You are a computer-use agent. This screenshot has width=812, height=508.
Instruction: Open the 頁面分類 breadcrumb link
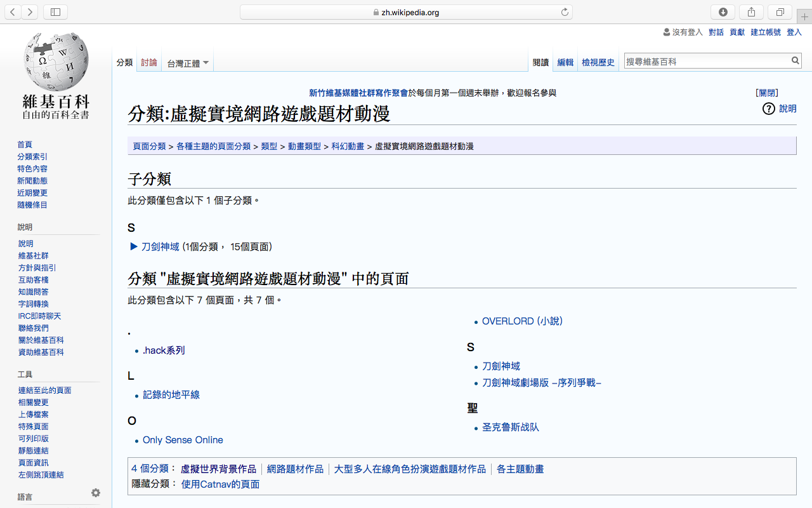coord(149,146)
